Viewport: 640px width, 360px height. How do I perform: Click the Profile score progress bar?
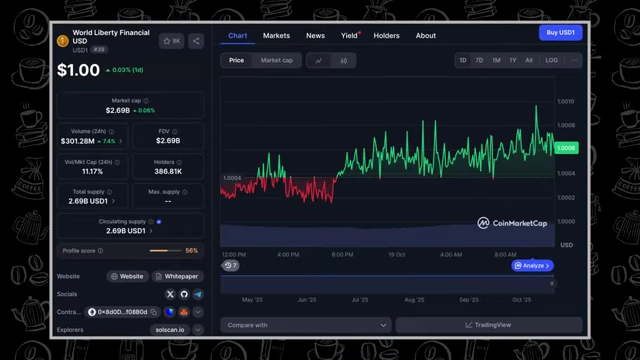click(165, 251)
